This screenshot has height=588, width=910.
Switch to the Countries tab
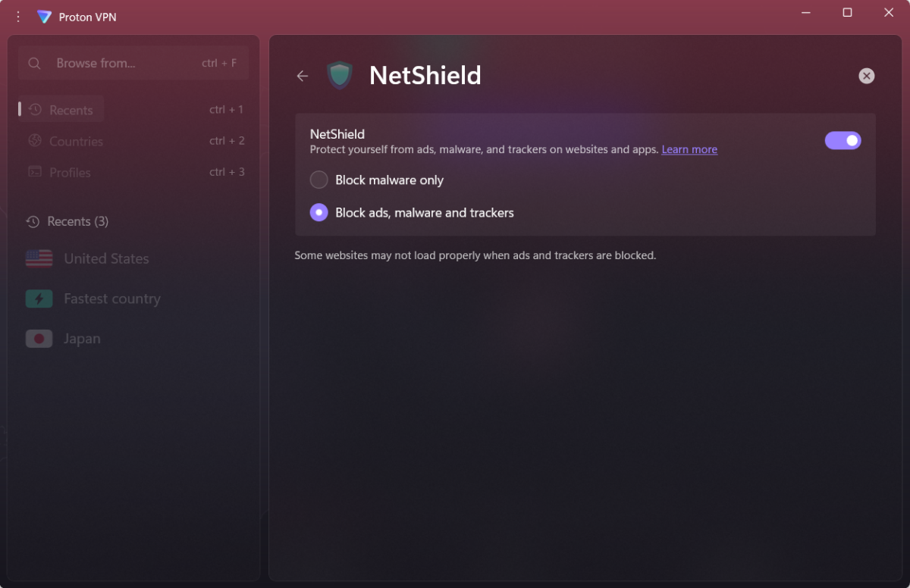(x=65, y=141)
